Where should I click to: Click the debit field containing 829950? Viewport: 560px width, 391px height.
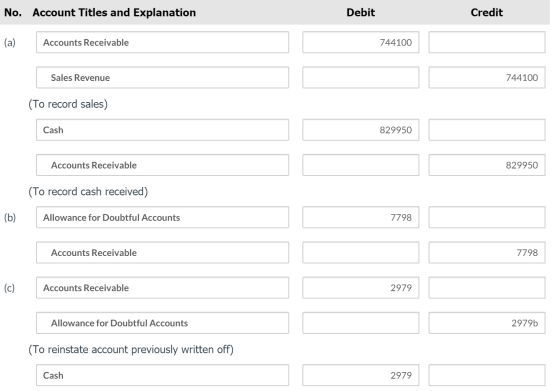coord(360,130)
